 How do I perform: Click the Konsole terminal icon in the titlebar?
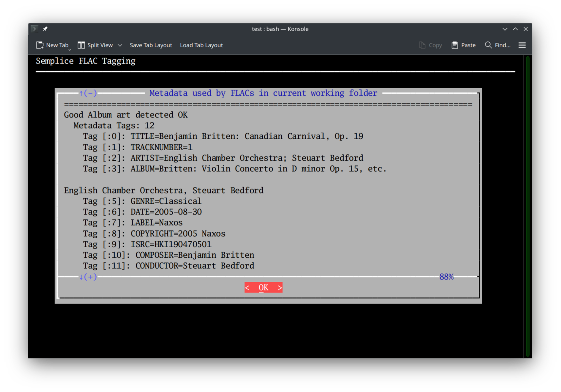35,29
